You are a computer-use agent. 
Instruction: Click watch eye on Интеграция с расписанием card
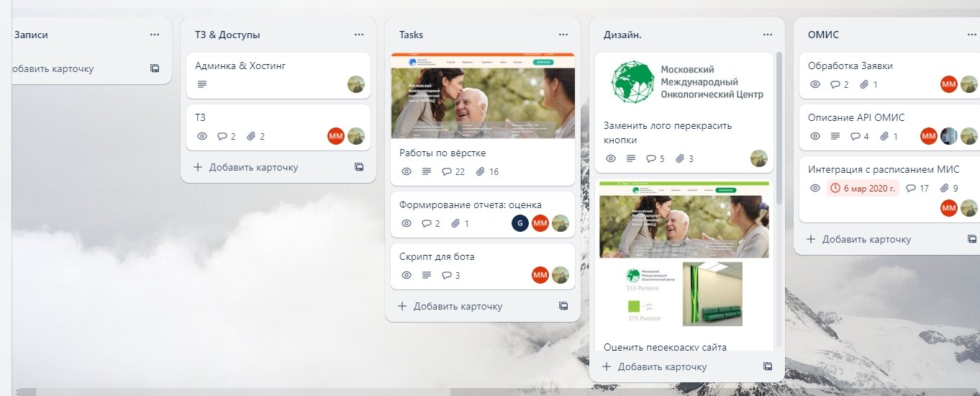pyautogui.click(x=815, y=188)
